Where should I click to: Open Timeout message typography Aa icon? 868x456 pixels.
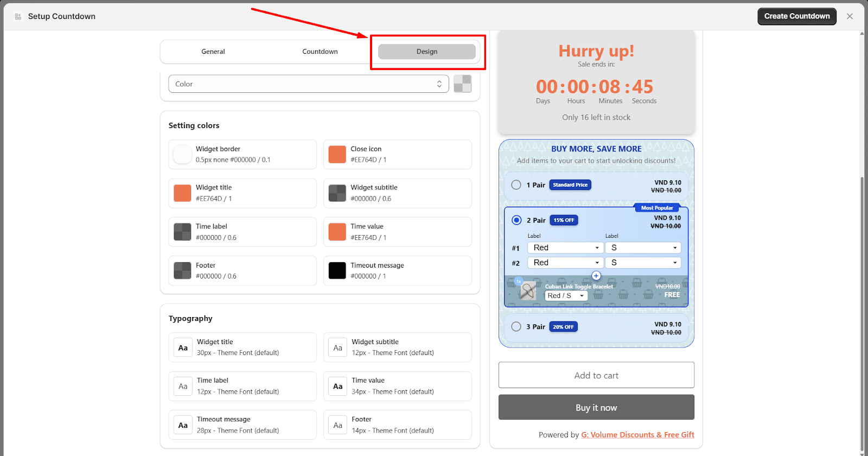[x=183, y=425]
